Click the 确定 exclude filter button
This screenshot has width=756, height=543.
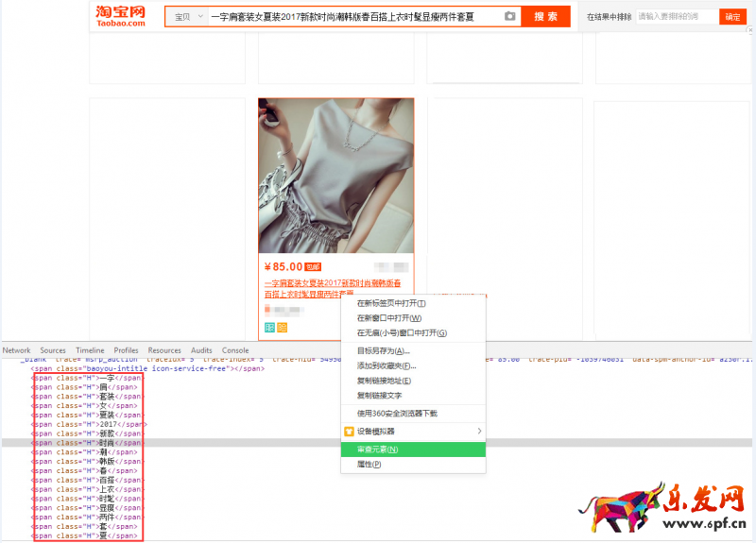(732, 17)
